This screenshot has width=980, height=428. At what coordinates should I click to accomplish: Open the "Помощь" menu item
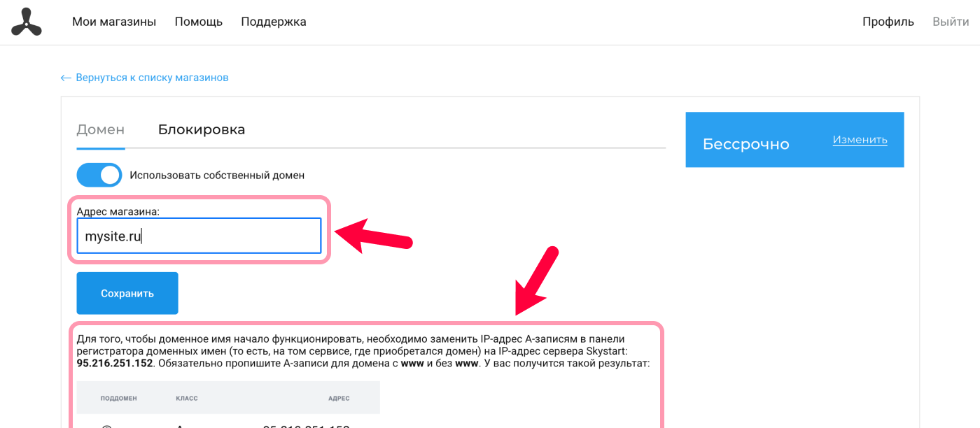[199, 22]
